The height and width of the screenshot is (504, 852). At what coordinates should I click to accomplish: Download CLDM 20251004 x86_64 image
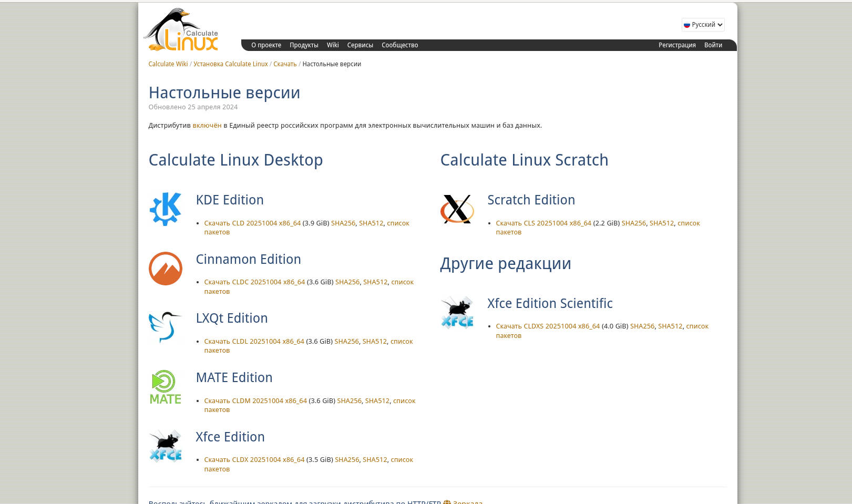(255, 401)
